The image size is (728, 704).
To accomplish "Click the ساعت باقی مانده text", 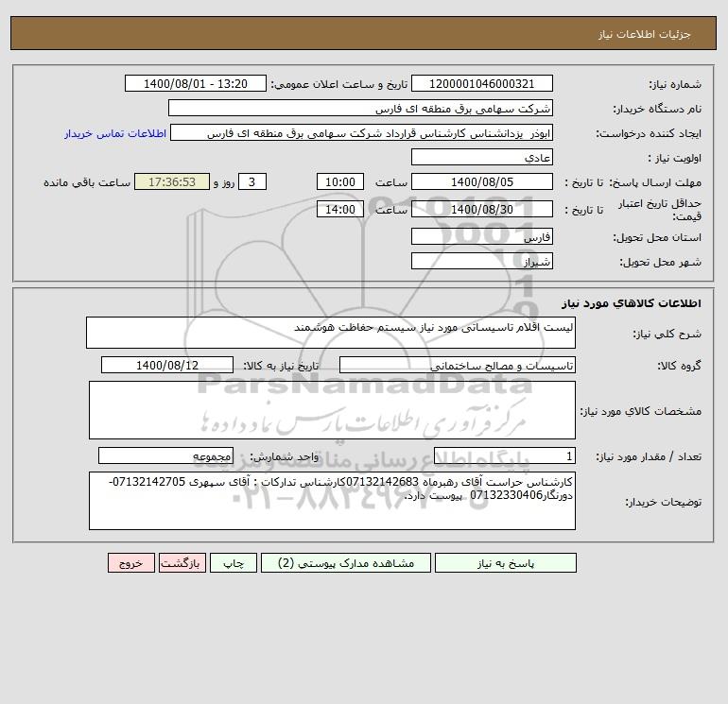I will 87,182.
